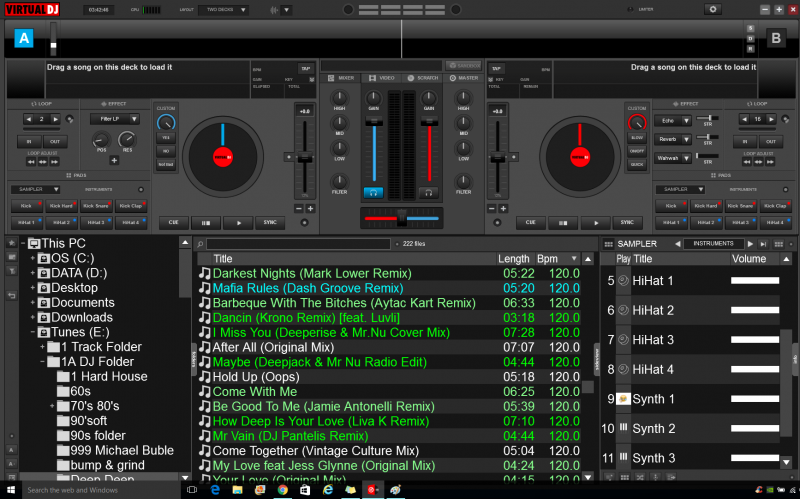Click the loop IN button on left deck
800x499 pixels.
click(30, 142)
